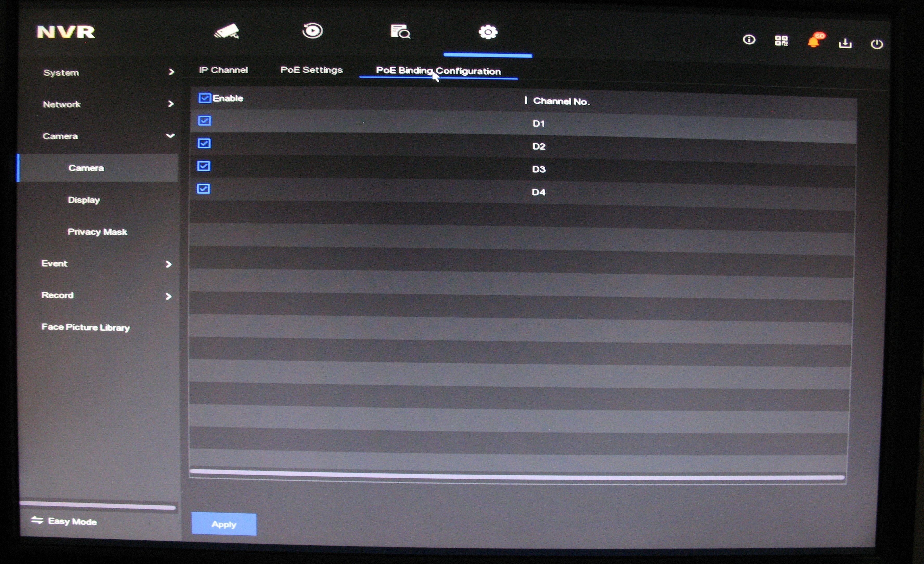Click the QR code icon
This screenshot has height=564, width=924.
click(781, 41)
